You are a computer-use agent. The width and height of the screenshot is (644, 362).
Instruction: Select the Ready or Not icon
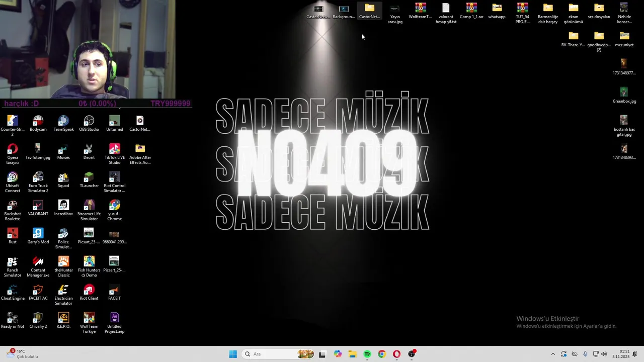click(x=13, y=321)
